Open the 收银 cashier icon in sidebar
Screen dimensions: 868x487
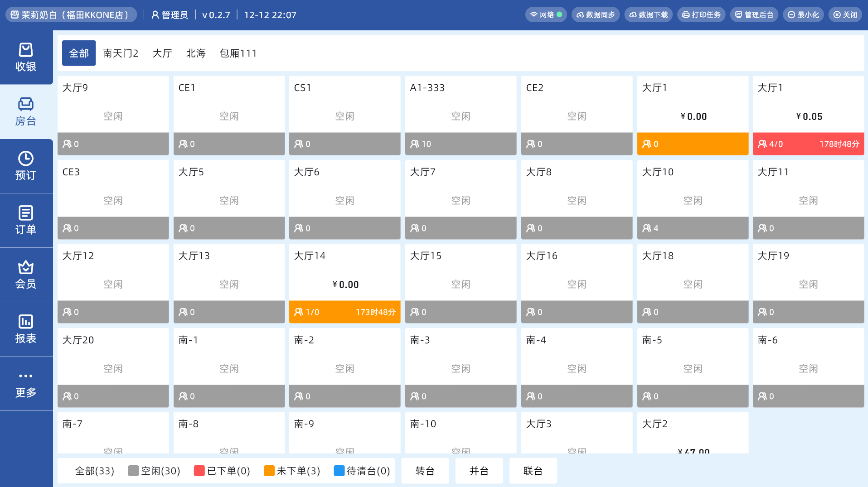pos(26,50)
